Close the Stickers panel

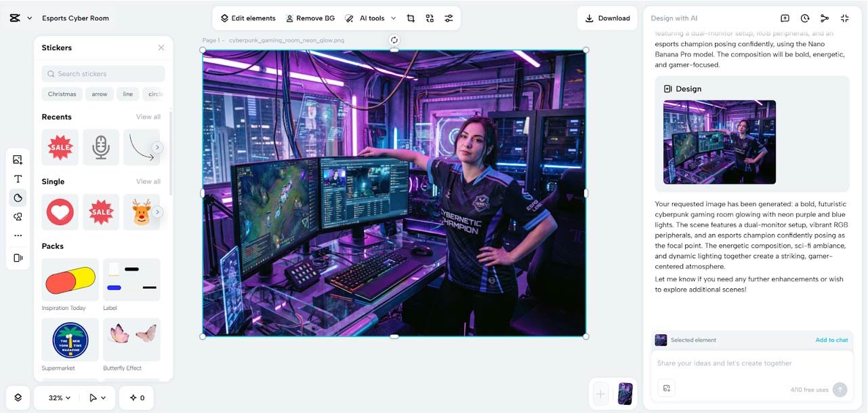point(161,47)
